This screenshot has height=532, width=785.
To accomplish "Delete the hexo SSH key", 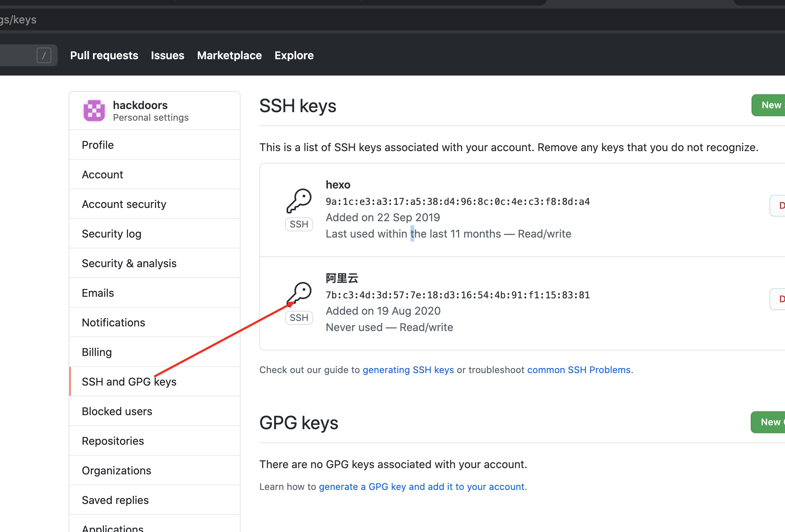I will point(778,206).
